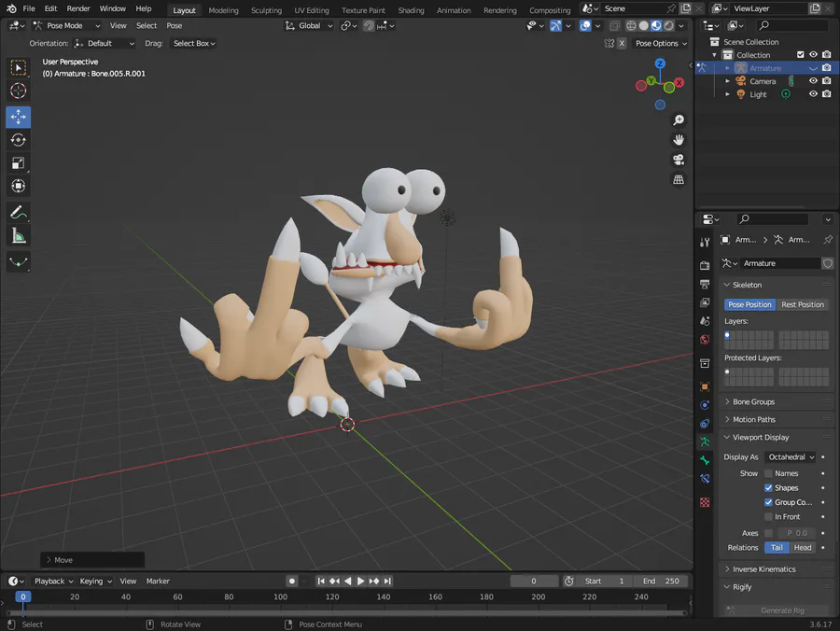Select the Breakdowner pose tool
The width and height of the screenshot is (840, 631).
point(19,262)
